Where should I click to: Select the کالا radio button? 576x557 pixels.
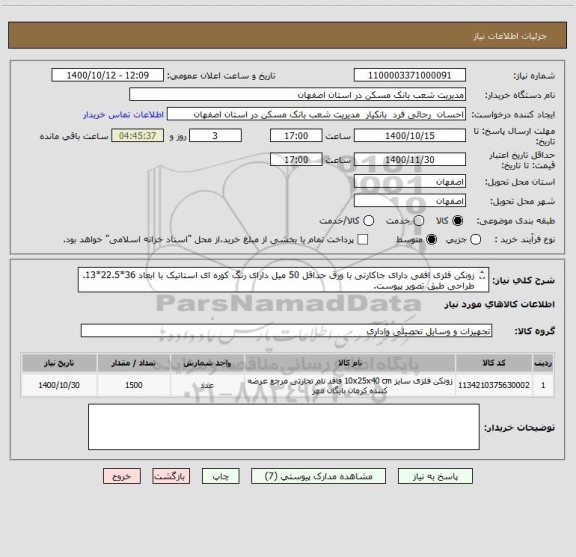pos(458,220)
